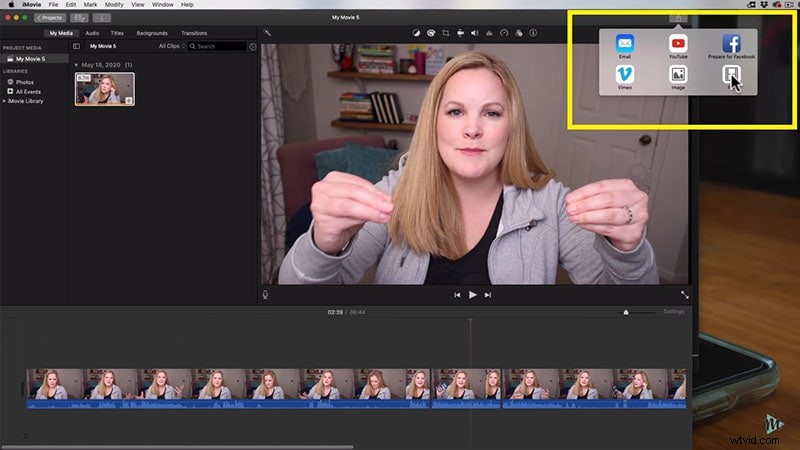
Task: Expand iMovie Library in sidebar
Action: (x=5, y=102)
